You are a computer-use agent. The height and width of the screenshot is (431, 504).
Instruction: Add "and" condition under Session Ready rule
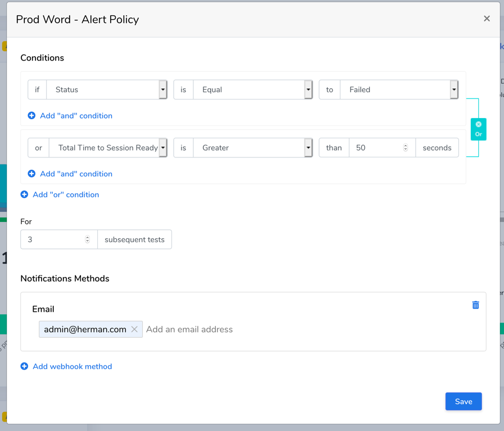(70, 174)
